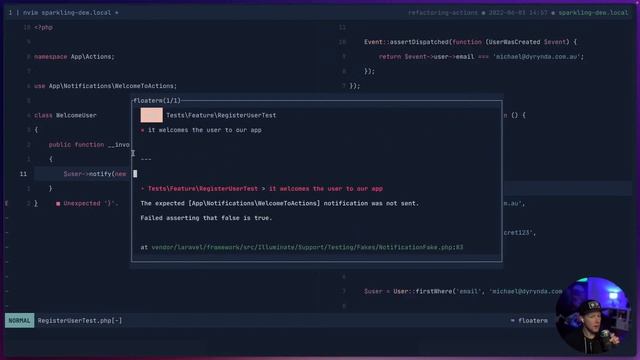This screenshot has height=360, width=640.
Task: Click the $user->notify(new line
Action: click(x=95, y=174)
